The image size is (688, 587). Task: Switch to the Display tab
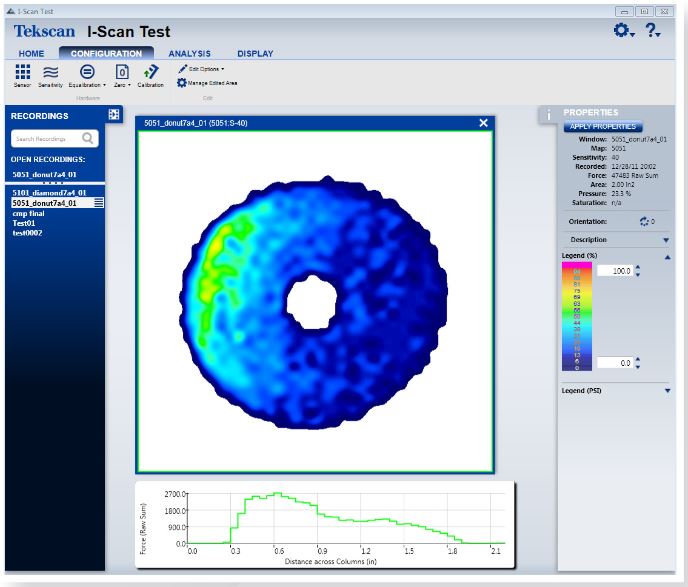point(255,53)
